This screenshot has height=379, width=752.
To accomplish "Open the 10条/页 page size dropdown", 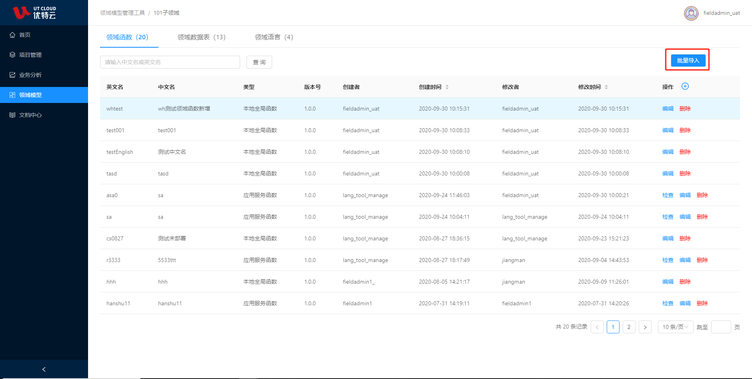I will tap(675, 327).
